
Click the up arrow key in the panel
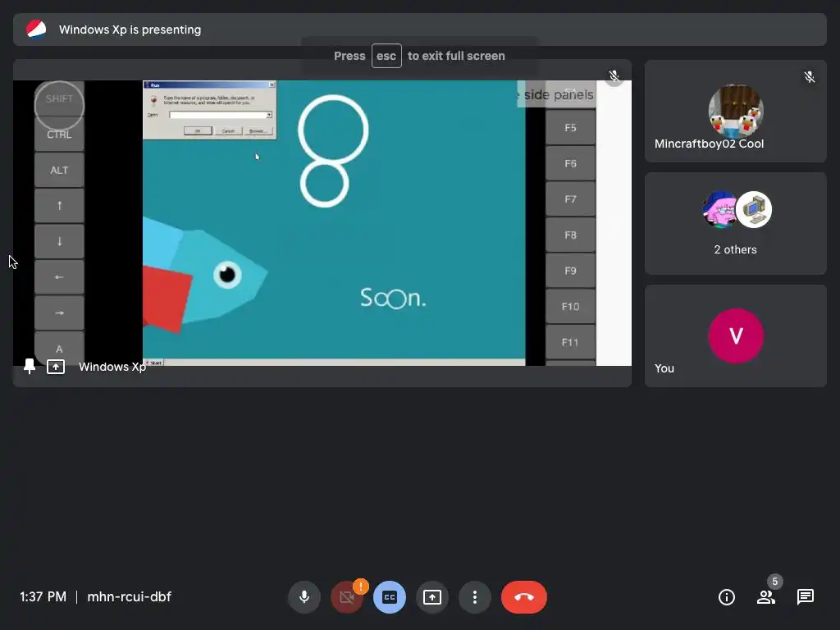pos(59,206)
